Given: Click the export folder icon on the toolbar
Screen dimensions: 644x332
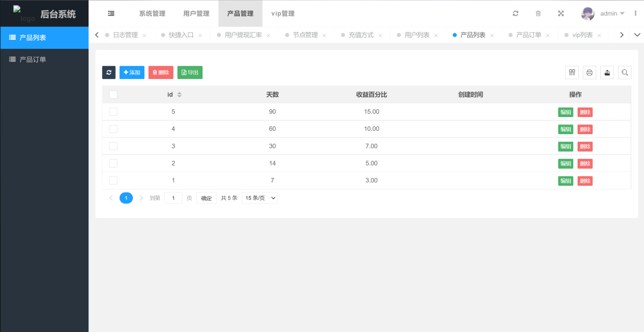Looking at the screenshot, I should (x=607, y=72).
